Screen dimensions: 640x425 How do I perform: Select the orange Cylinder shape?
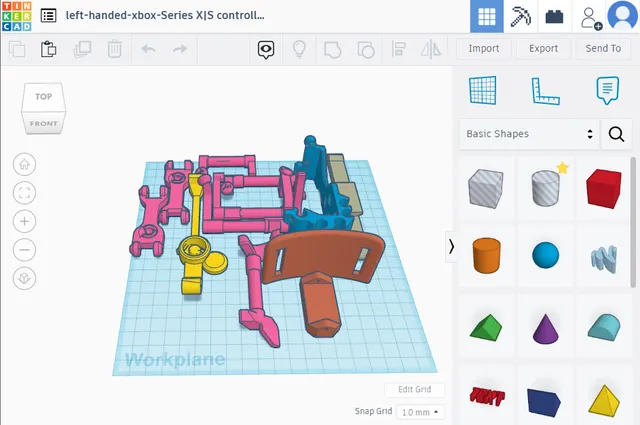pos(486,256)
